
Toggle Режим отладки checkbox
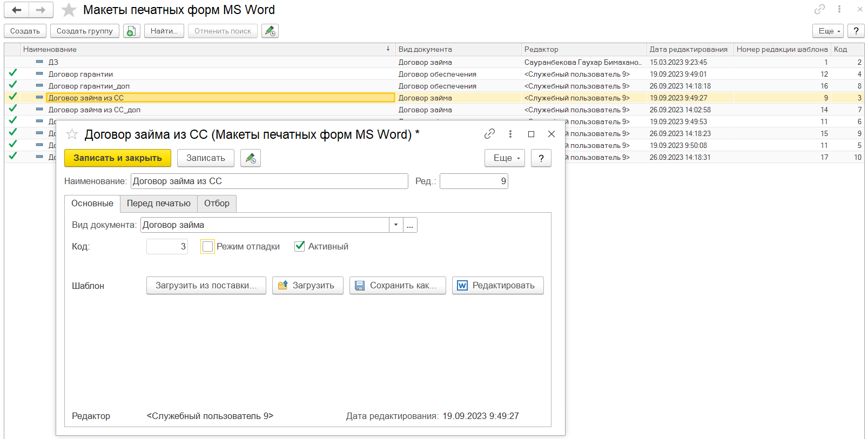click(208, 247)
